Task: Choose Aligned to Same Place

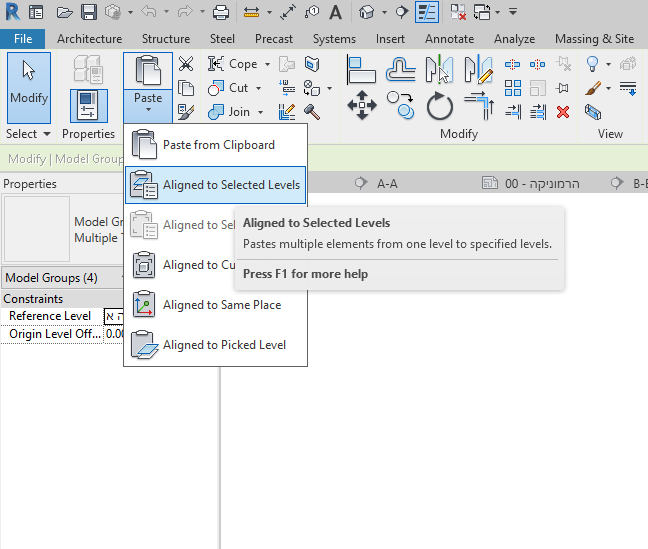Action: point(216,305)
